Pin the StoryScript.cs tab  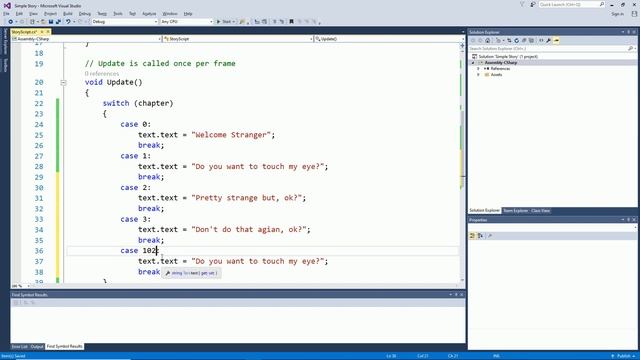42,32
